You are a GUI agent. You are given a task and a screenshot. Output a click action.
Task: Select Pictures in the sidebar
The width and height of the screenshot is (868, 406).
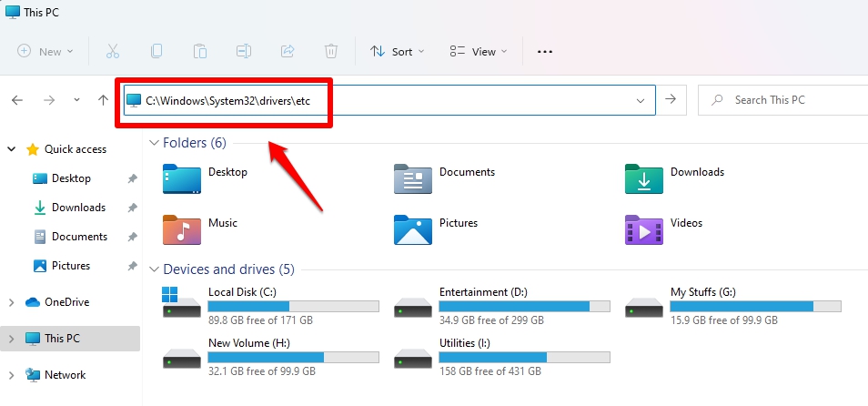tap(71, 266)
